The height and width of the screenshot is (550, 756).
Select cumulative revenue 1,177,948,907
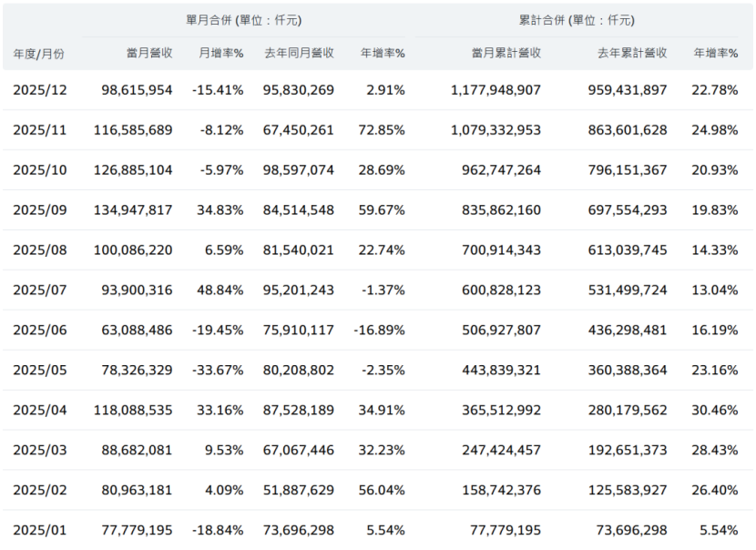(495, 90)
